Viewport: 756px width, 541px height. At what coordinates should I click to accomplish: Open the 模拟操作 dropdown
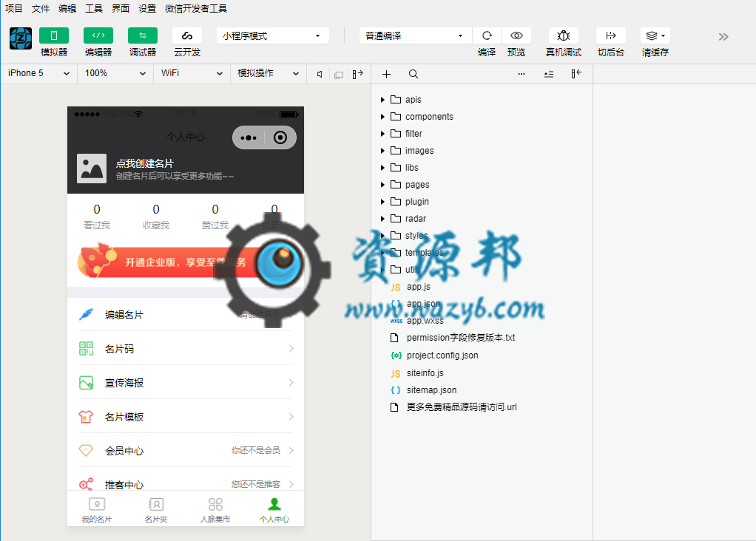point(268,73)
